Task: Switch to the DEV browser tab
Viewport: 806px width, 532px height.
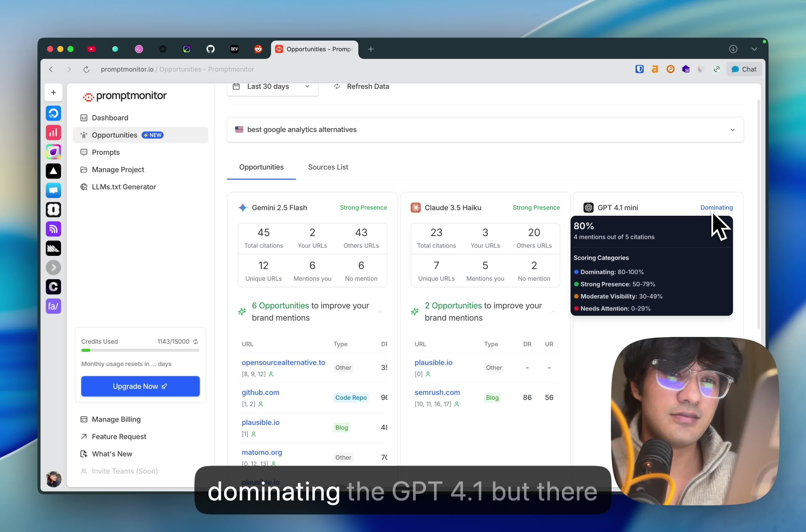Action: tap(234, 49)
